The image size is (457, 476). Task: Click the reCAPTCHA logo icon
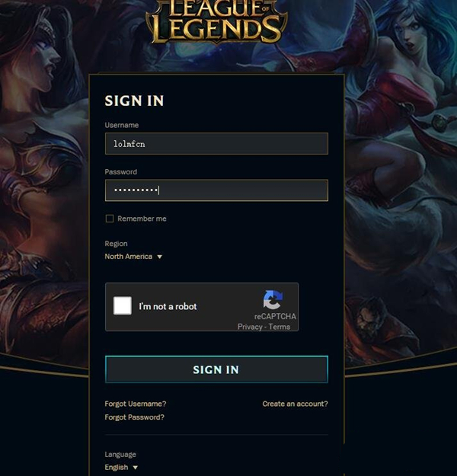point(273,299)
